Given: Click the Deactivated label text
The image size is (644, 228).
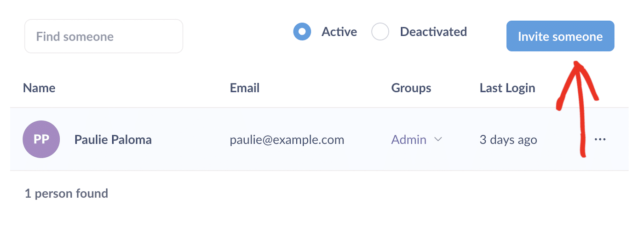Looking at the screenshot, I should coord(433,32).
